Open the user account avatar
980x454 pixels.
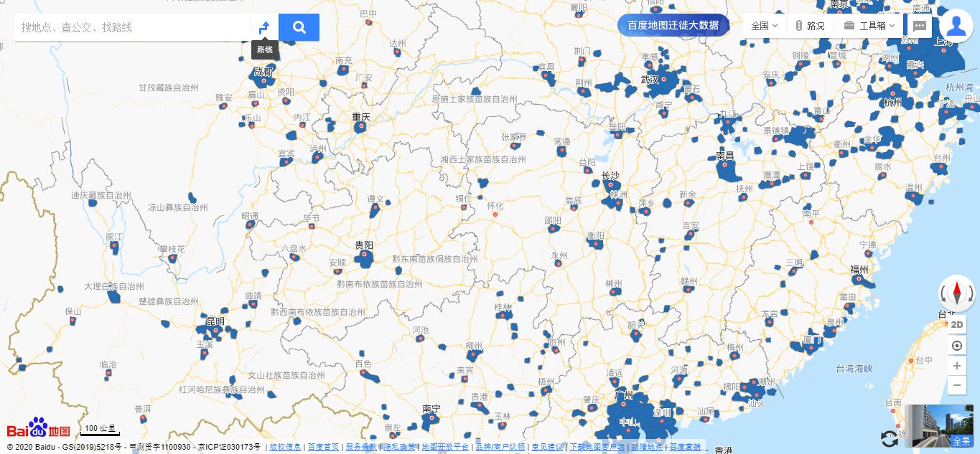tap(956, 26)
